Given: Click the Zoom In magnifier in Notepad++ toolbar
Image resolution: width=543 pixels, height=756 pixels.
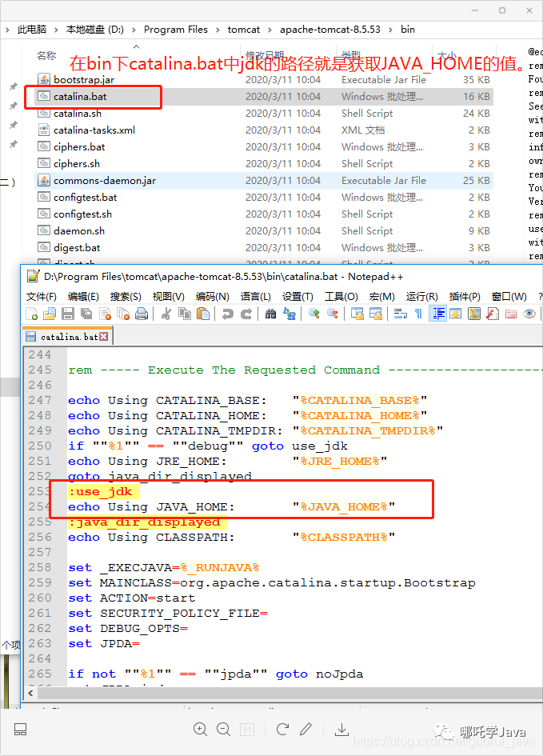Looking at the screenshot, I should (x=314, y=314).
